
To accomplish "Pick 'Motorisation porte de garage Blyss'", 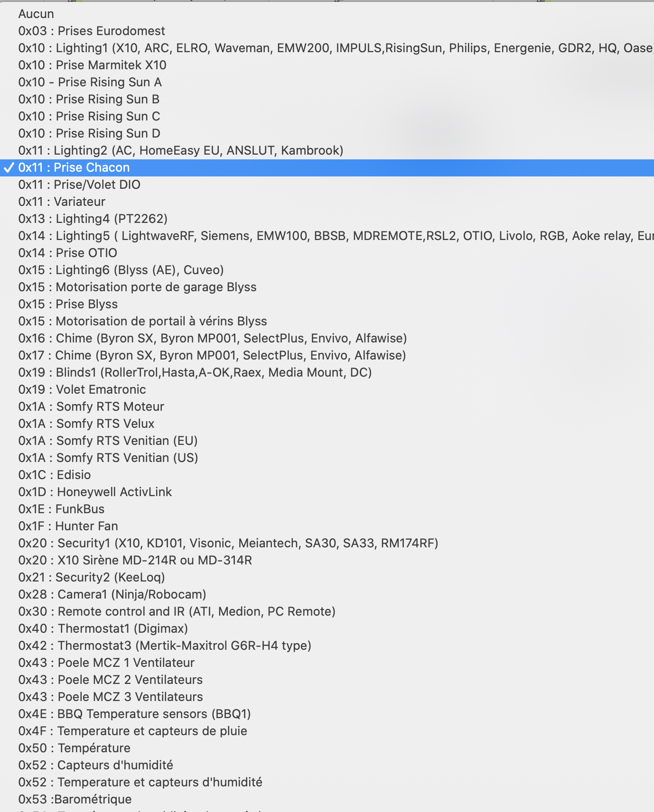I will tap(327, 287).
